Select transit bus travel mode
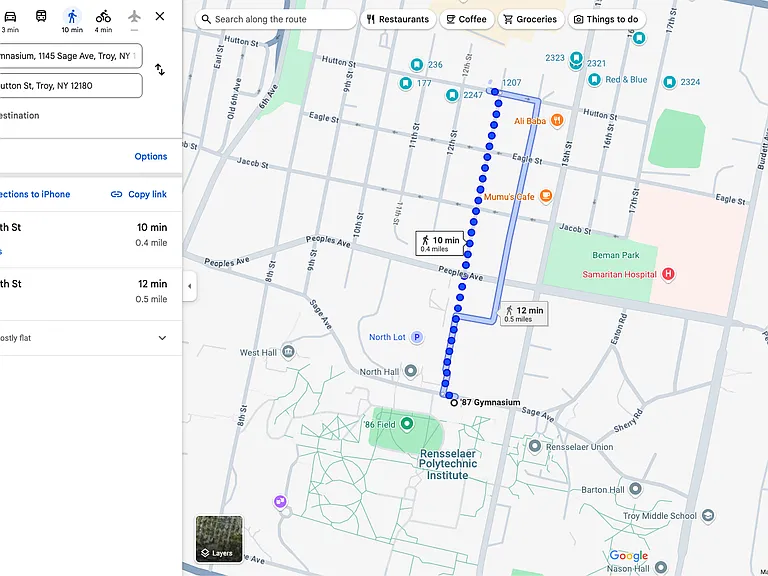This screenshot has width=768, height=576. [41, 16]
